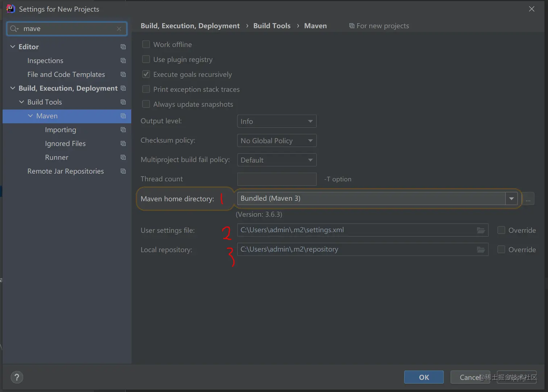
Task: Click the Thread count input field
Action: click(x=277, y=179)
